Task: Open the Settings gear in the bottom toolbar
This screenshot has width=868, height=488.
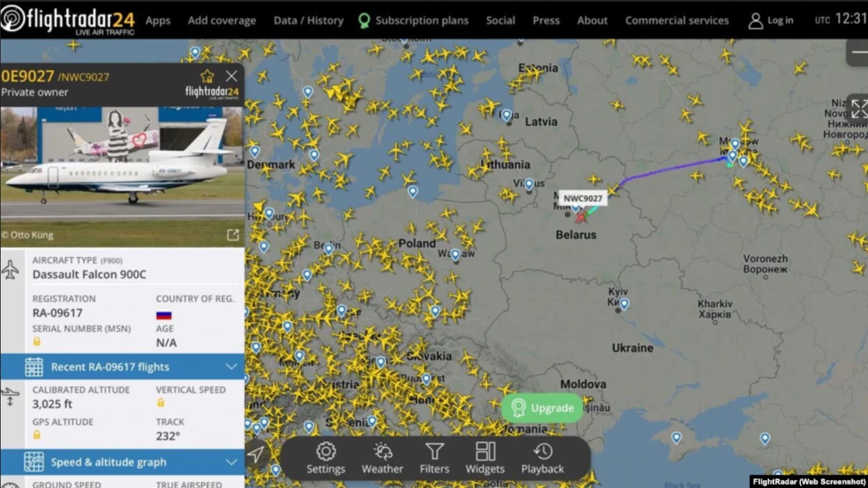Action: coord(326,458)
